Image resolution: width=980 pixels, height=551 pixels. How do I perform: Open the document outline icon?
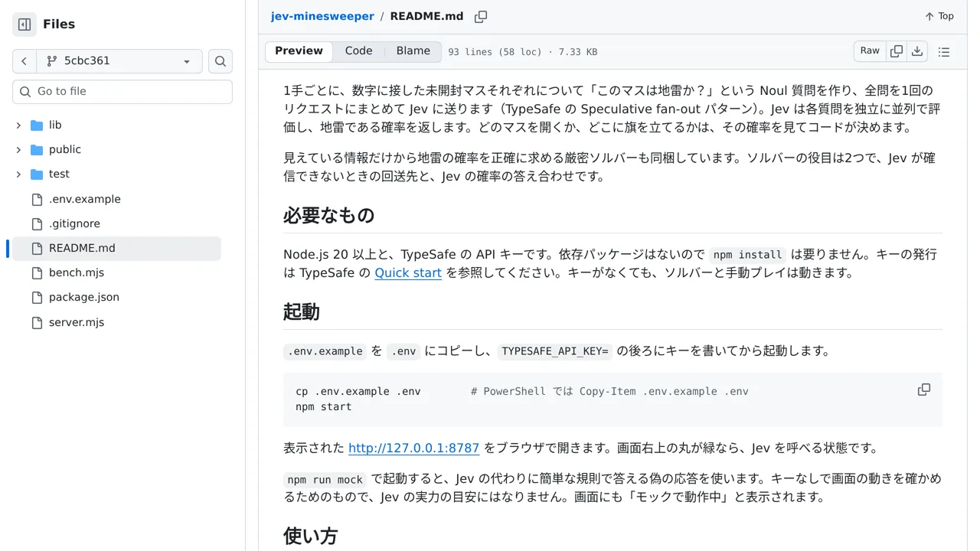coord(944,51)
